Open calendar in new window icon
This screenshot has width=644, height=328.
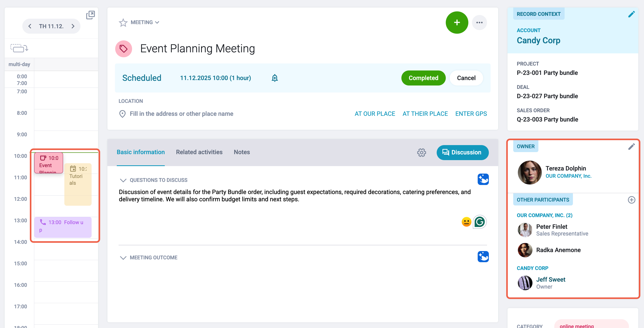point(91,15)
